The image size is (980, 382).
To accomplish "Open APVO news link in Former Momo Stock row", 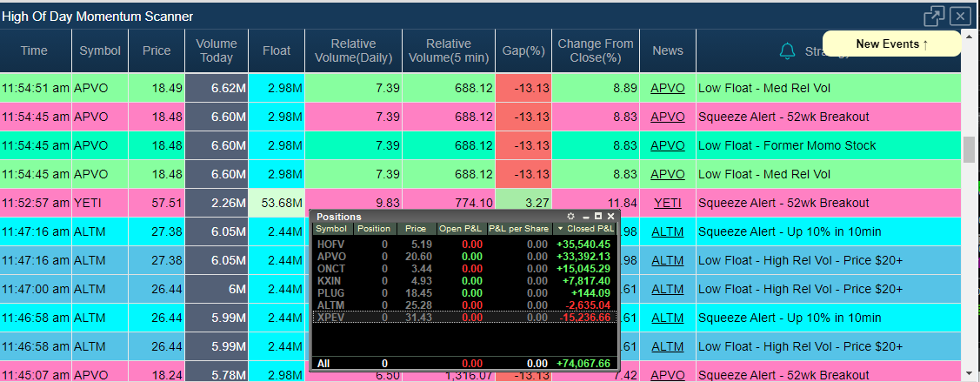I will [668, 145].
